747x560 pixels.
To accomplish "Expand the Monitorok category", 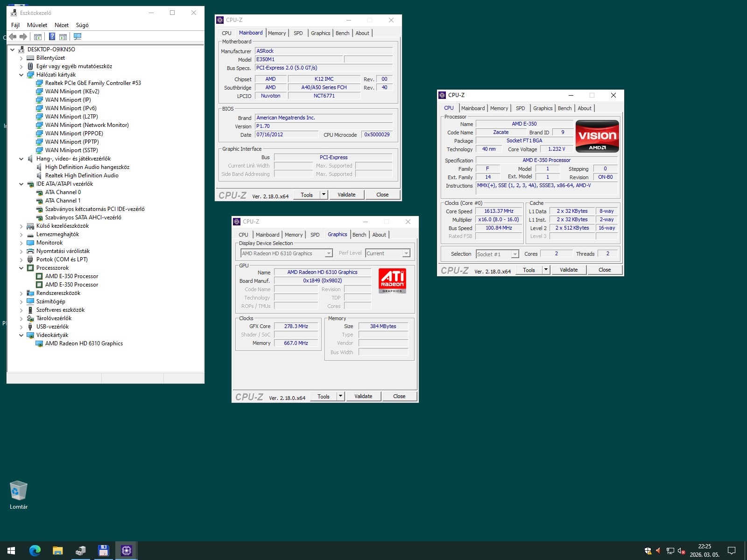I will pos(21,243).
